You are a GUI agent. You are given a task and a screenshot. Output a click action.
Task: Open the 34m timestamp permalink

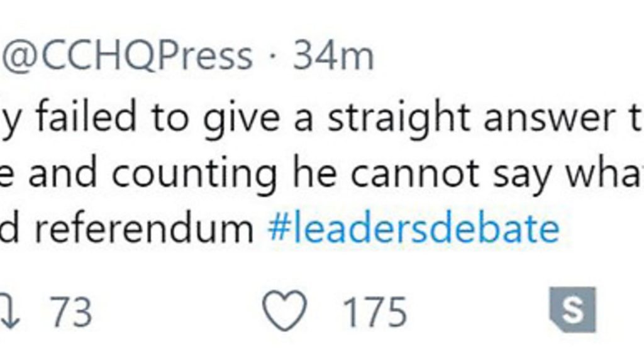[x=333, y=56]
